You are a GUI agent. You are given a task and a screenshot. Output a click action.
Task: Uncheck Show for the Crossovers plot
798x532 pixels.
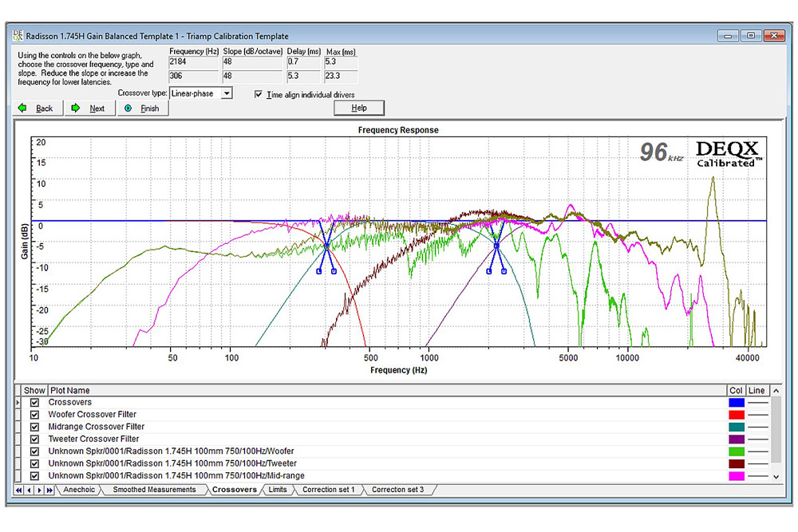tap(34, 402)
